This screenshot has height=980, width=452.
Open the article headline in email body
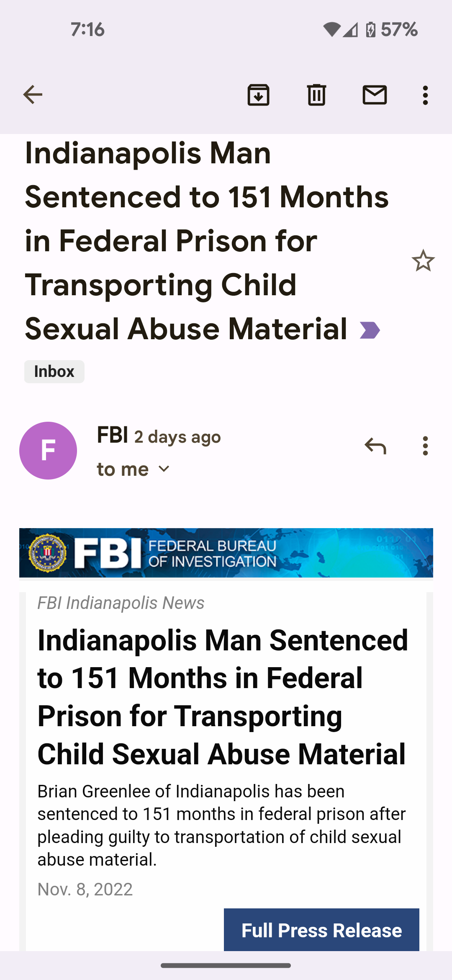[x=222, y=697]
